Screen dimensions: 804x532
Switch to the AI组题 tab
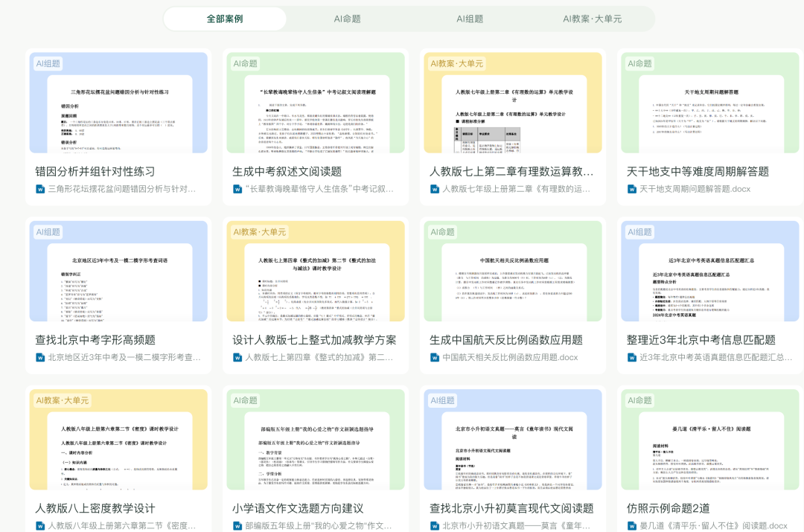[x=469, y=18]
